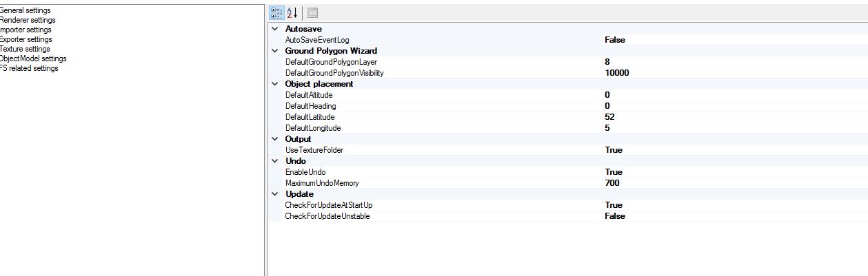Collapse the Autosave category

276,29
